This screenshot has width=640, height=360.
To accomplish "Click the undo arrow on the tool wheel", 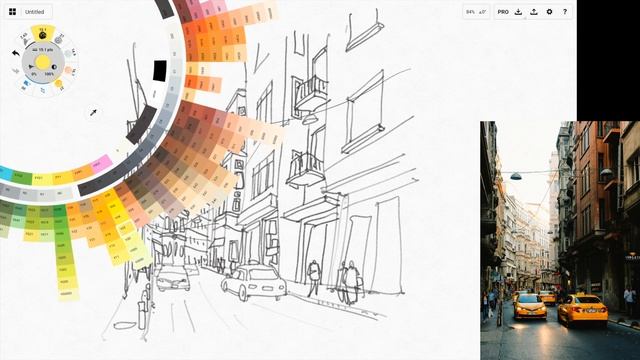I will pos(16,53).
